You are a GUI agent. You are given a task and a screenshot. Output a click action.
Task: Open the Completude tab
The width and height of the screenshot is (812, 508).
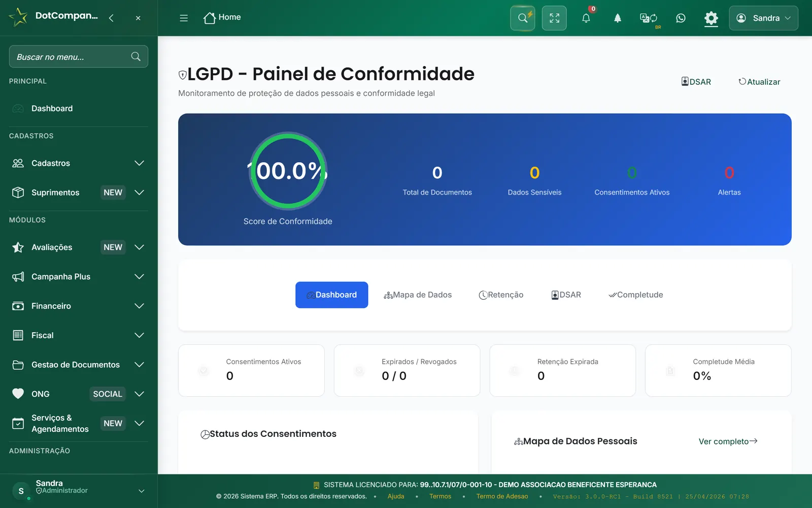(x=636, y=295)
